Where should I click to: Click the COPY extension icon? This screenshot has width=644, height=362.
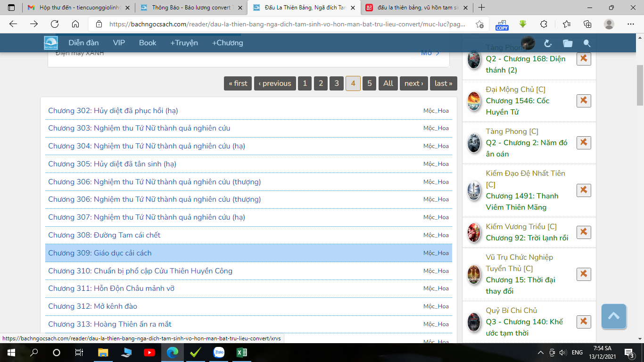[502, 25]
